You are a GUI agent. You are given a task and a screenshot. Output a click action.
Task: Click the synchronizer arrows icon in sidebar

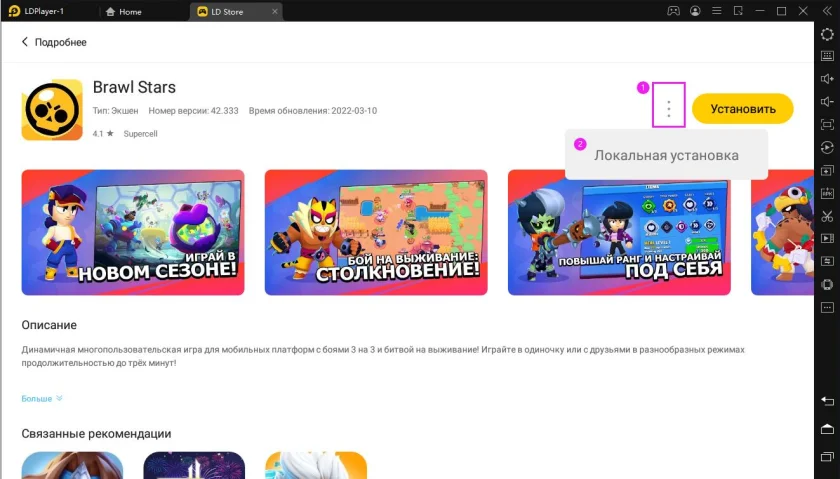(x=827, y=261)
